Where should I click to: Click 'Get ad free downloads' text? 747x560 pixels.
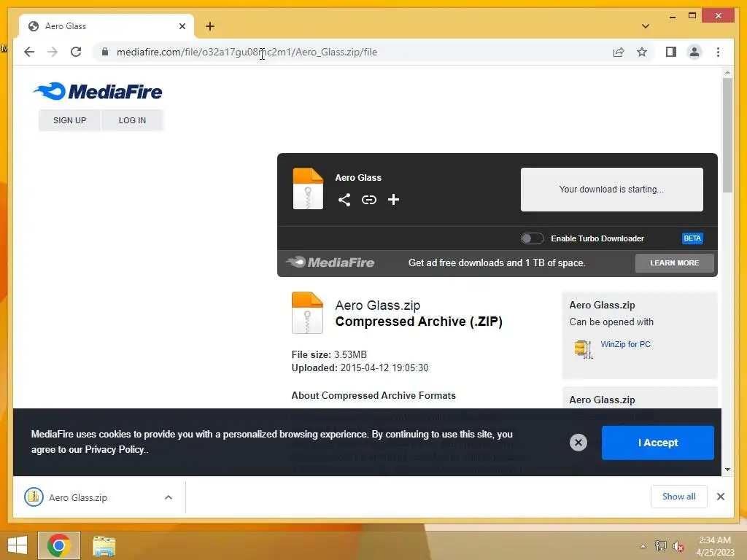click(x=496, y=262)
